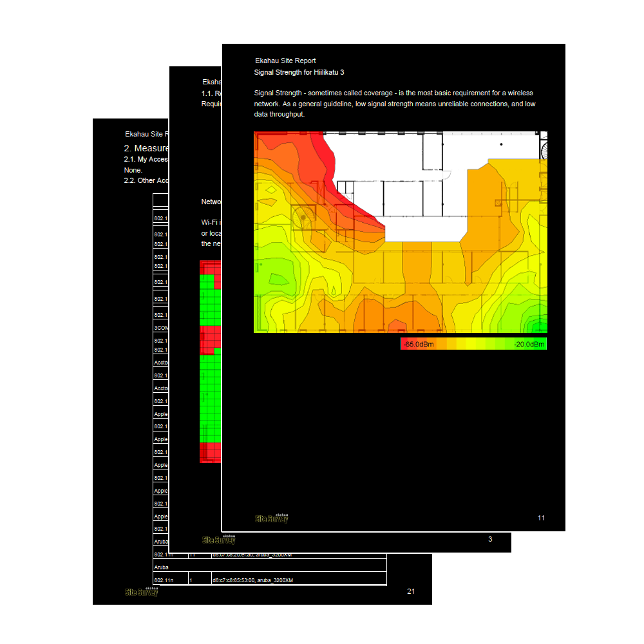Click page number 21 on the back page
The width and height of the screenshot is (644, 644).
pos(411,591)
